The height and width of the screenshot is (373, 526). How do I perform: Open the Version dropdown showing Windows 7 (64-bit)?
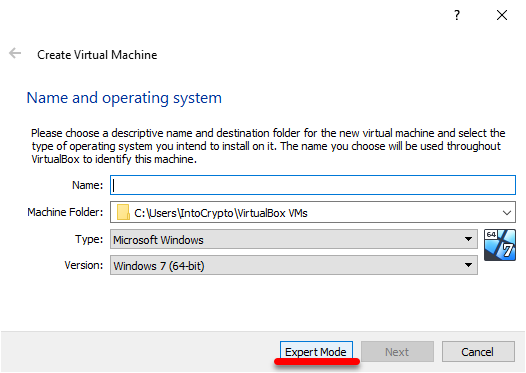pos(294,265)
